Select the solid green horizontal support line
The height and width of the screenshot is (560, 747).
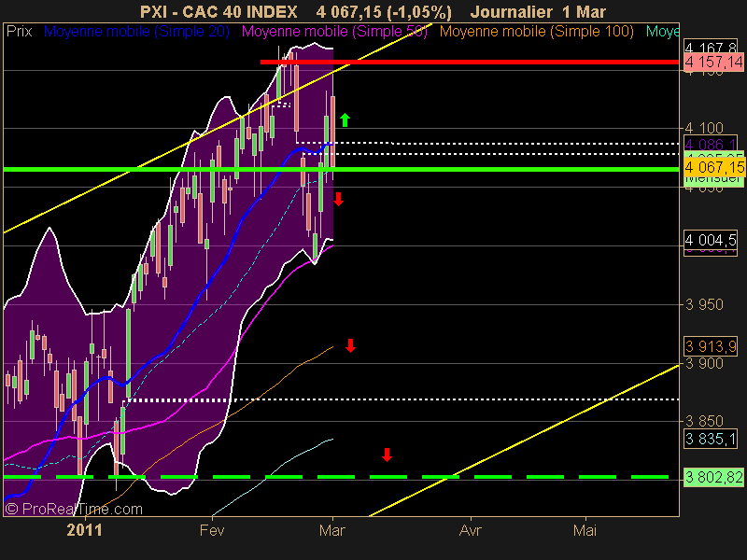pyautogui.click(x=341, y=170)
